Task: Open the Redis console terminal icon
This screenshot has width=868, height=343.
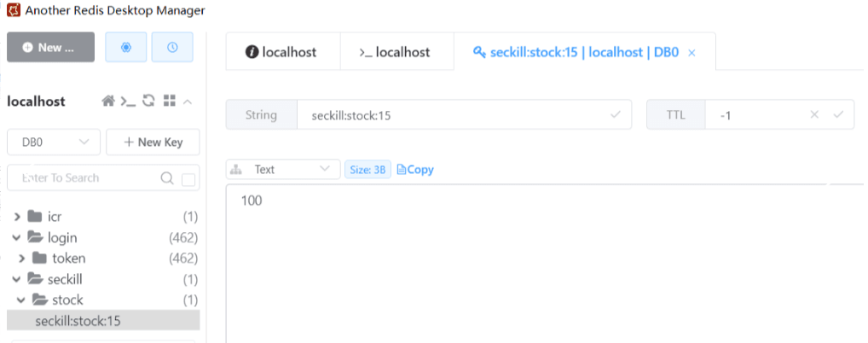Action: [128, 101]
